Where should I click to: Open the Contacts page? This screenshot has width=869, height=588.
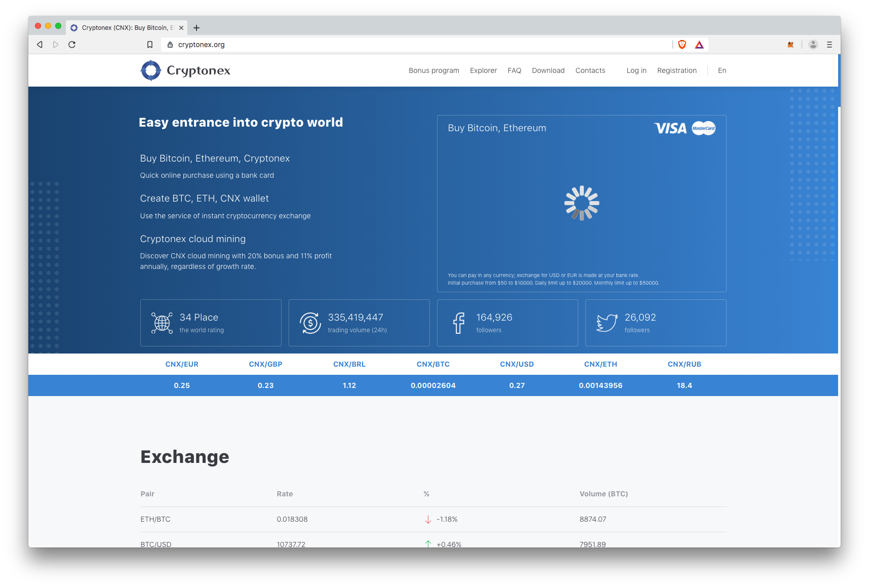click(590, 70)
